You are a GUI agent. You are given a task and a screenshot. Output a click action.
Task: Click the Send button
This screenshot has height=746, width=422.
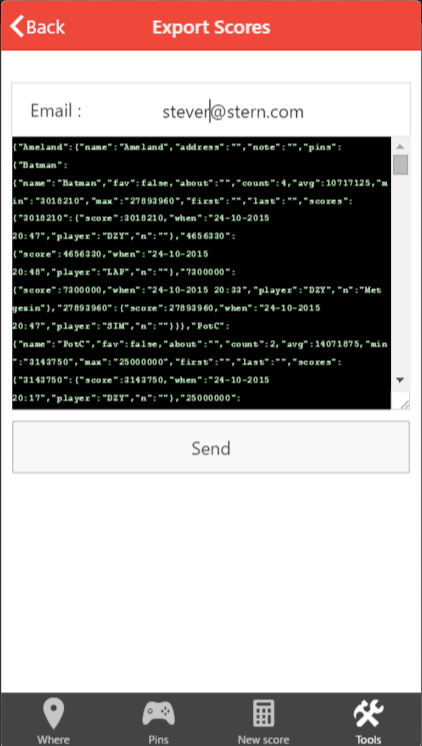(x=211, y=447)
